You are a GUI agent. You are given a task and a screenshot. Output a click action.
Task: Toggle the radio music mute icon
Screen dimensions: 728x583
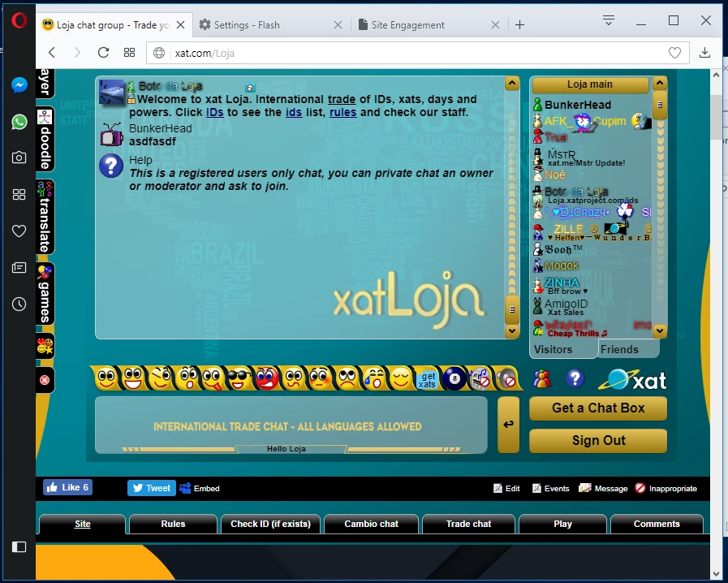pyautogui.click(x=480, y=378)
